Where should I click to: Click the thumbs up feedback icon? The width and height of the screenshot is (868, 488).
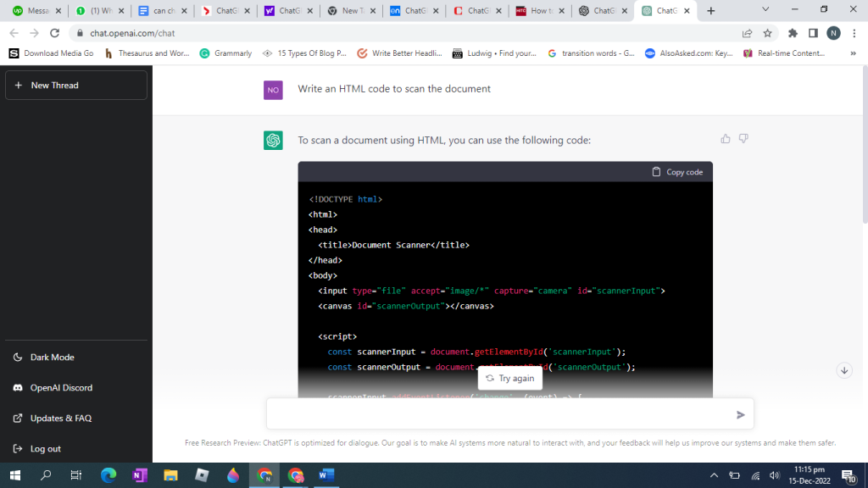pos(726,139)
